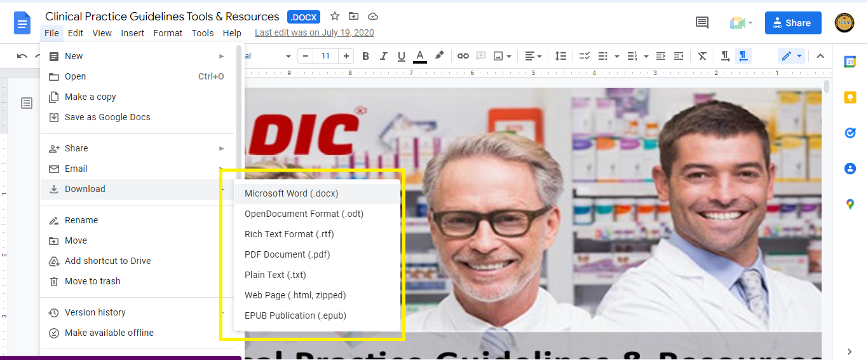Screen dimensions: 868x360
Task: Open Google Tasks in side panel
Action: (850, 133)
